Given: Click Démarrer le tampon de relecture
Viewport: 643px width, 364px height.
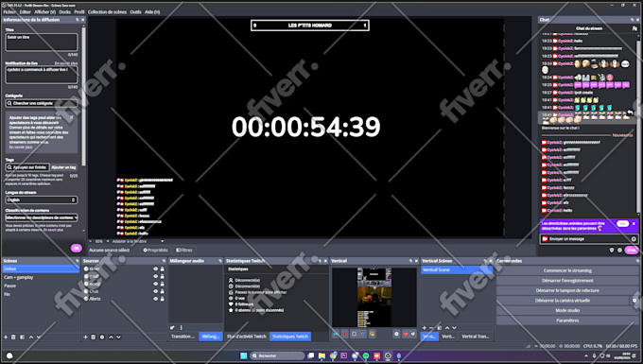Looking at the screenshot, I should coord(567,290).
